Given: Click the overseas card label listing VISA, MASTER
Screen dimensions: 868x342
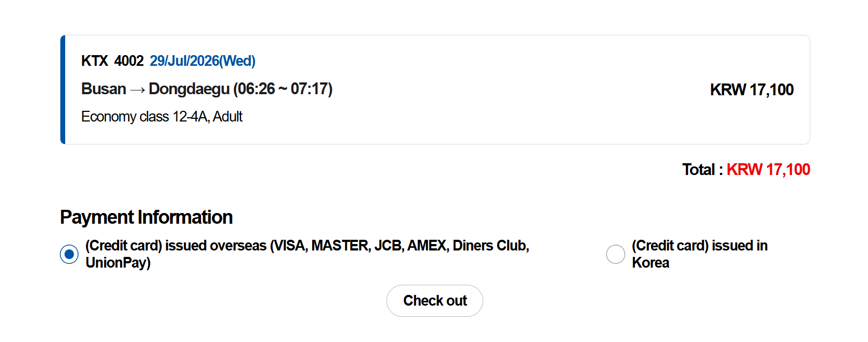Looking at the screenshot, I should click(x=307, y=254).
